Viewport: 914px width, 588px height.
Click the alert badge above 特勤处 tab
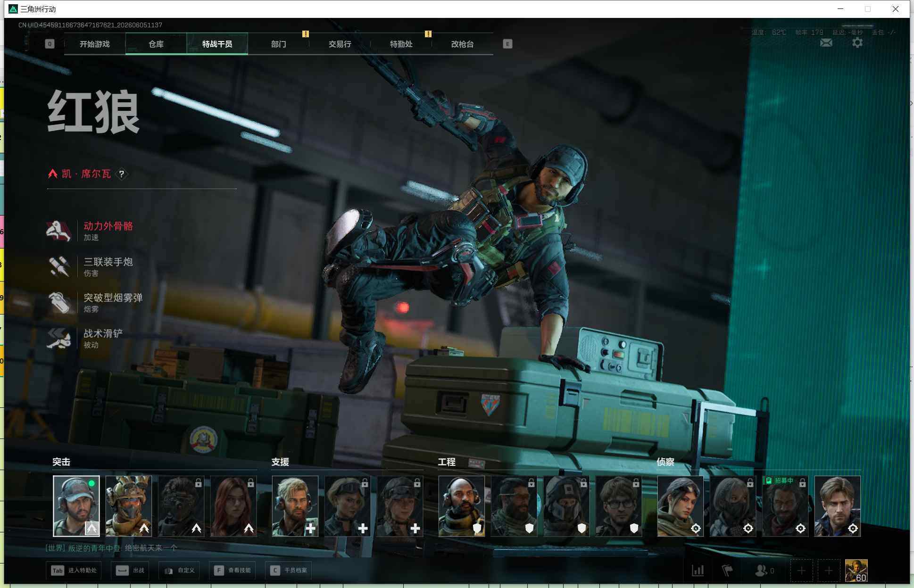coord(428,34)
